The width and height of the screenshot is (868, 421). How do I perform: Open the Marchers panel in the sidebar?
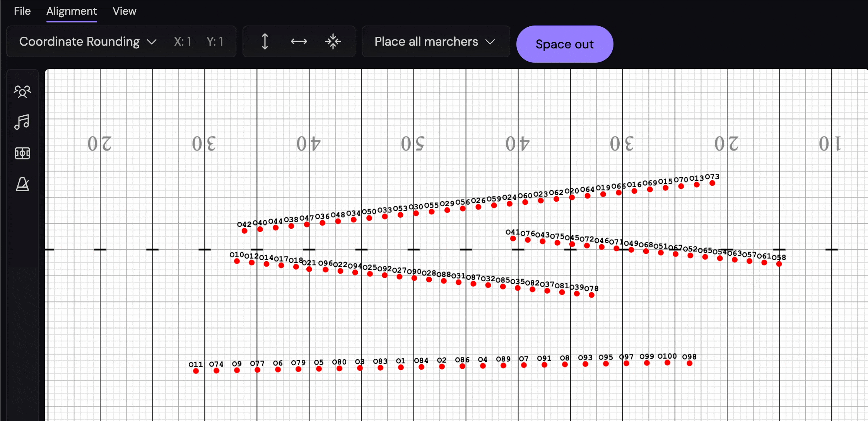[22, 91]
